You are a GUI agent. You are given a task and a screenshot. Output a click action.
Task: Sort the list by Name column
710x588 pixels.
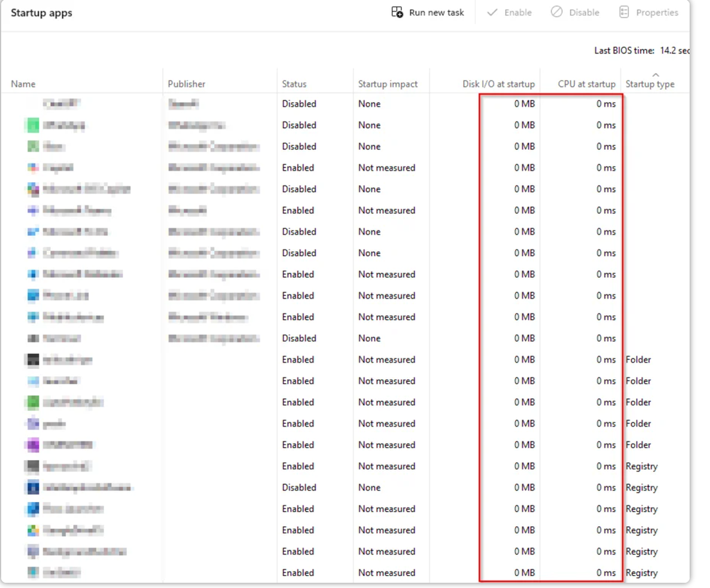(x=23, y=84)
